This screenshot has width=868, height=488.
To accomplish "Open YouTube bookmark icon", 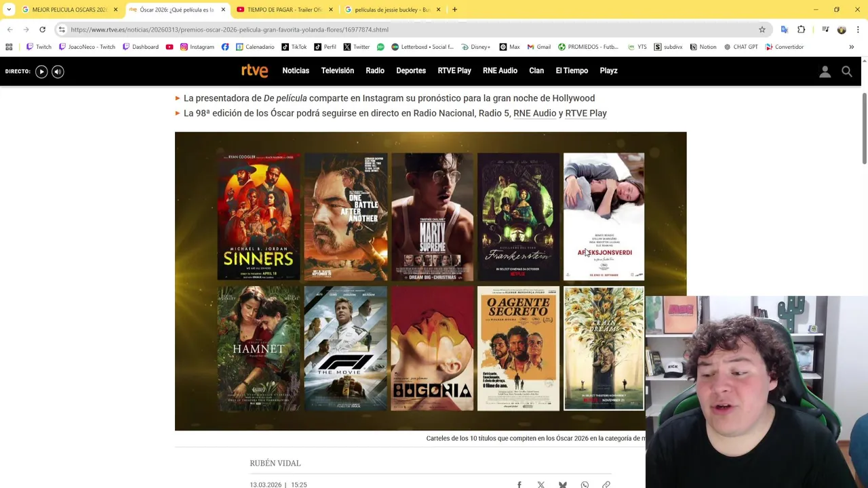I will pyautogui.click(x=170, y=47).
